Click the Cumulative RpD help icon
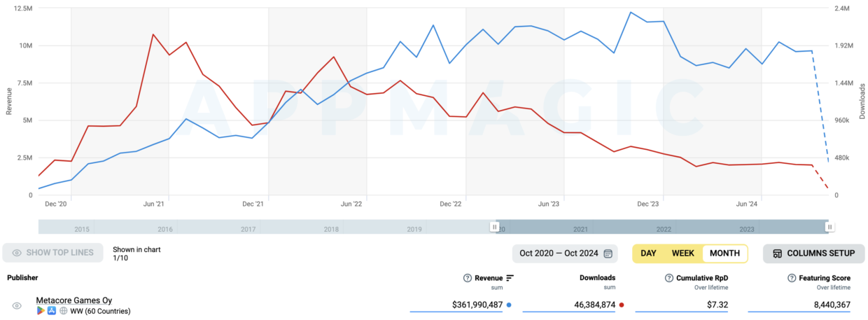The width and height of the screenshot is (868, 320). click(669, 278)
